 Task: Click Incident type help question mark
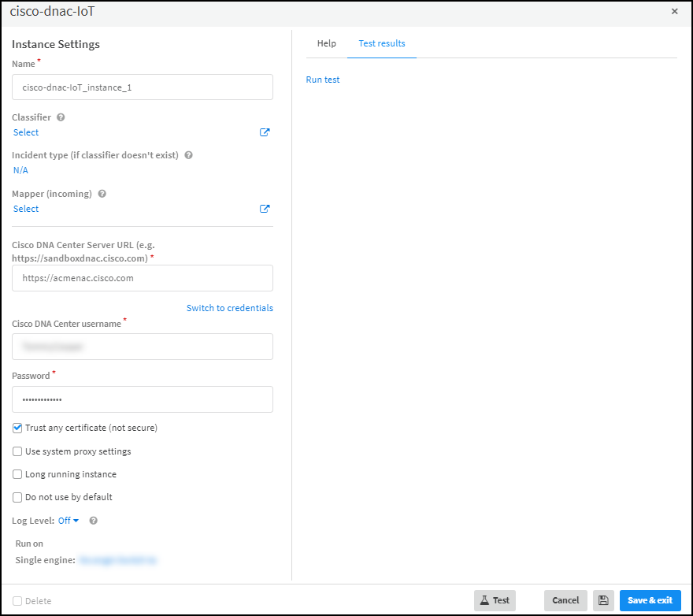pyautogui.click(x=188, y=155)
